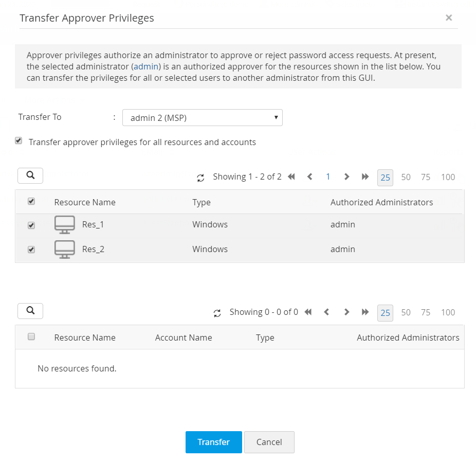This screenshot has height=461, width=476.
Task: Refresh the resources list
Action: 200,178
